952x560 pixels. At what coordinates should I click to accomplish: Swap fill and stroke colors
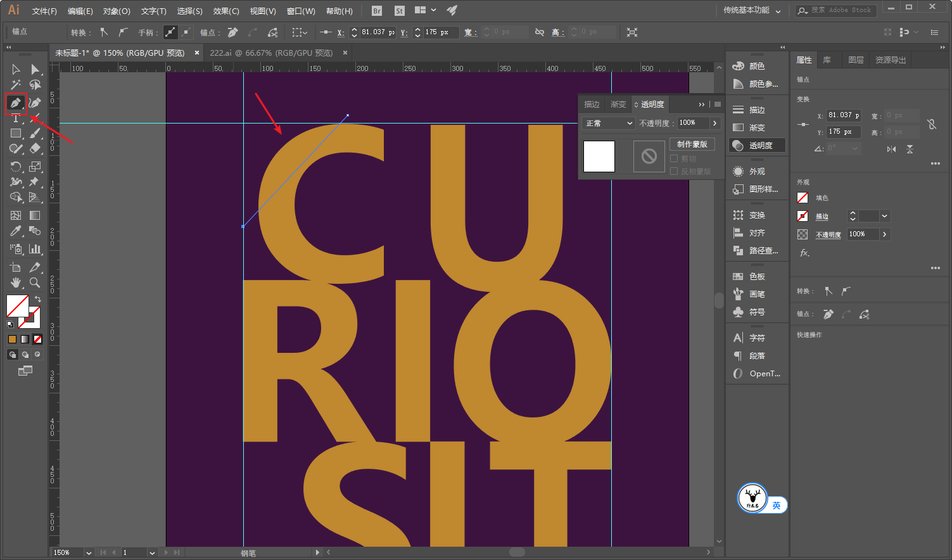point(38,299)
